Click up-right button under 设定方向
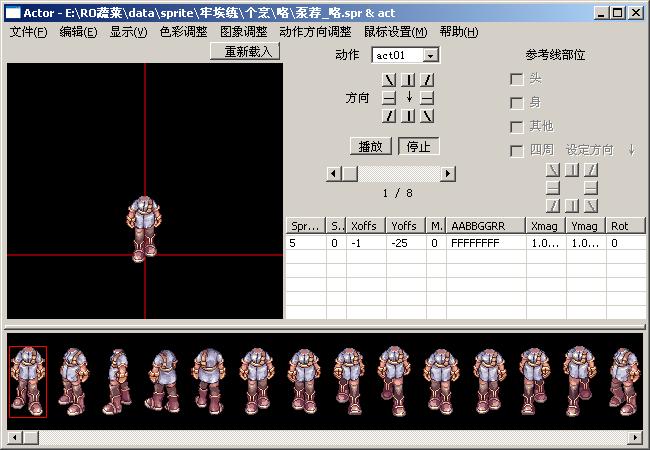The height and width of the screenshot is (450, 650). pos(591,170)
